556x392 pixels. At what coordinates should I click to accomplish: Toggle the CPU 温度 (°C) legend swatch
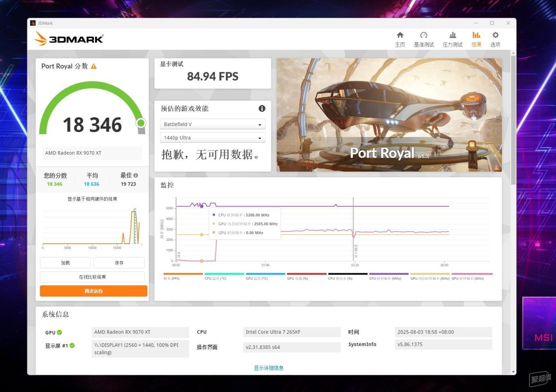coord(224,274)
